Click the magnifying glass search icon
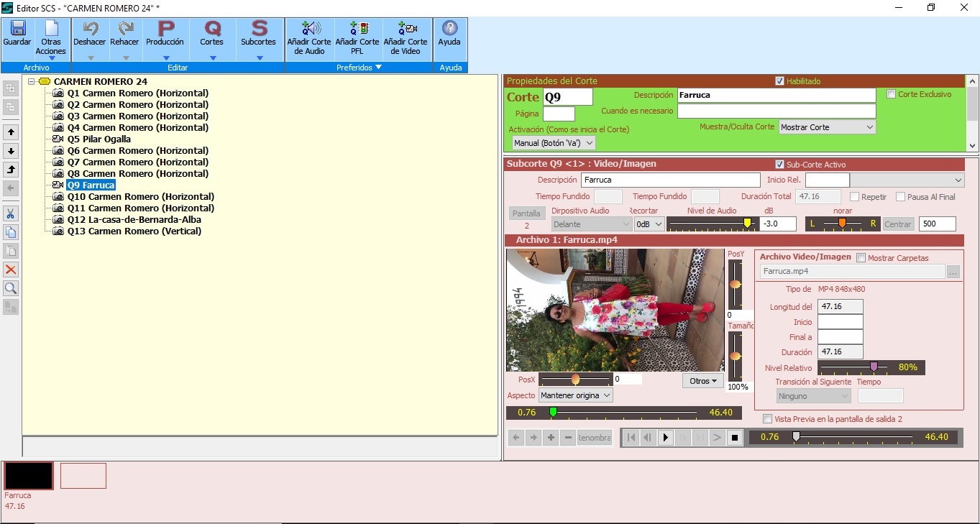The width and height of the screenshot is (980, 524). [x=11, y=288]
